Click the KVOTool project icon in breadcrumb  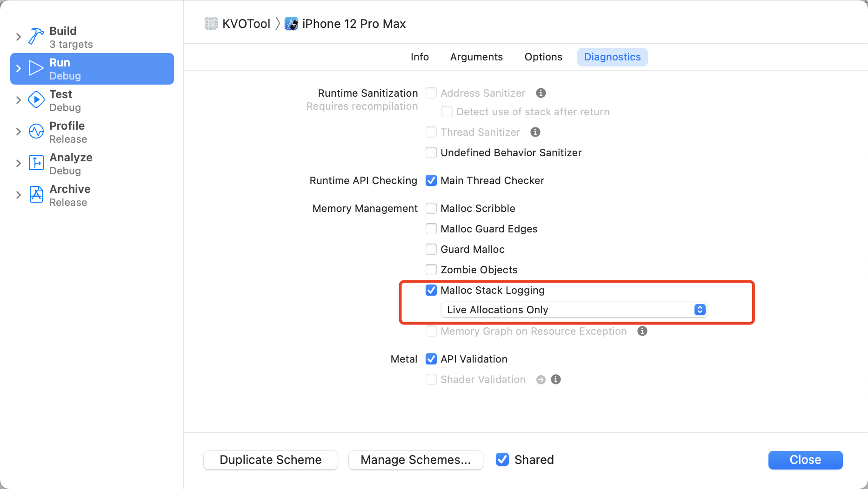[212, 23]
